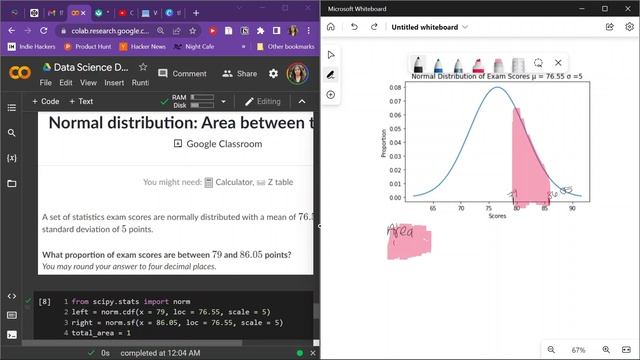640x360 pixels.
Task: Open the Whiteboard create plus menu
Action: (x=331, y=95)
